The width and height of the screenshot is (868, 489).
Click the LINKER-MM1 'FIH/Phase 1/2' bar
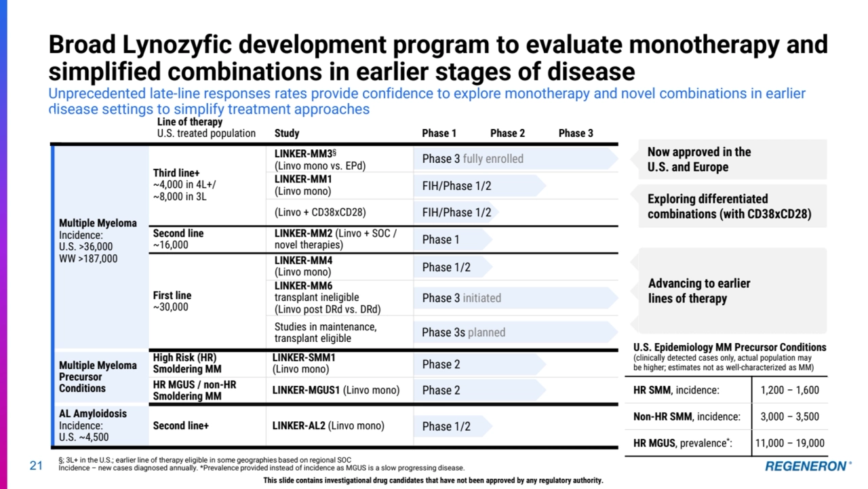point(479,186)
